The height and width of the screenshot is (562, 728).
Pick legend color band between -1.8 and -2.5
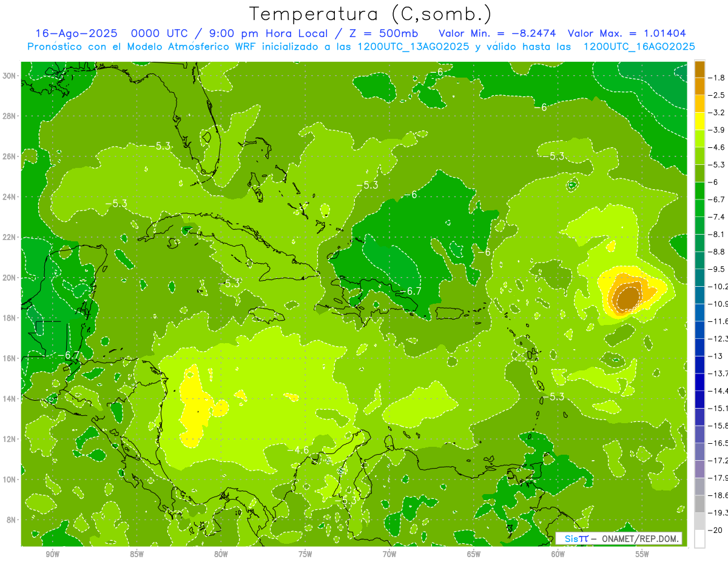coord(699,87)
